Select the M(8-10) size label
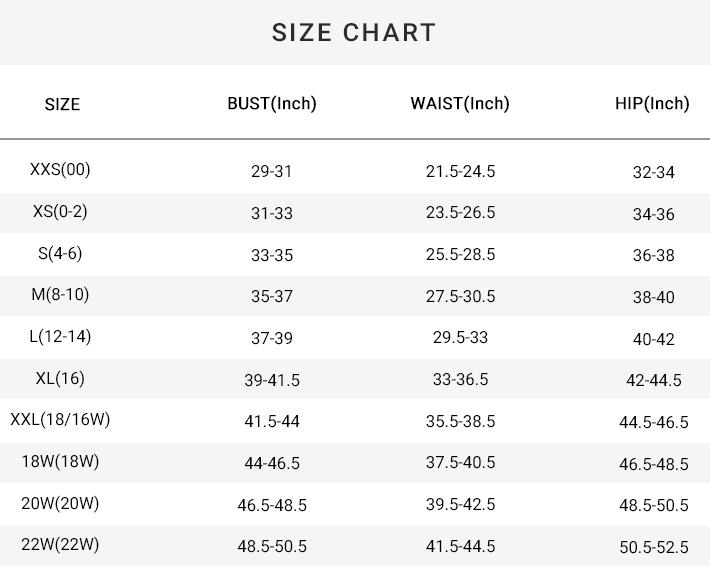This screenshot has height=574, width=710. pyautogui.click(x=60, y=295)
